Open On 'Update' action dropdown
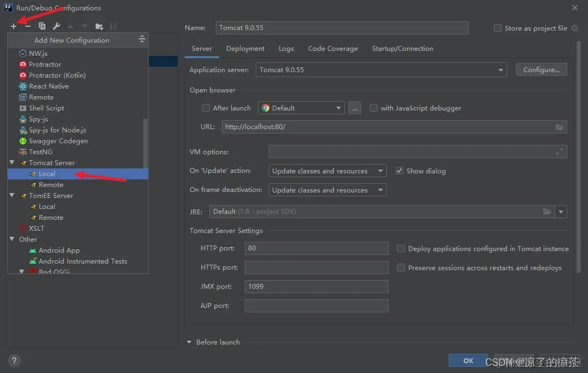 point(327,171)
